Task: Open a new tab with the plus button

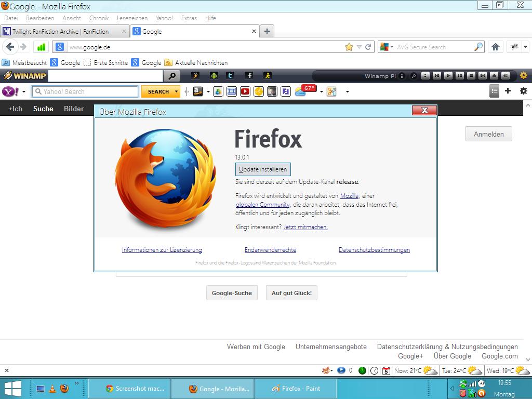Action: click(x=267, y=31)
